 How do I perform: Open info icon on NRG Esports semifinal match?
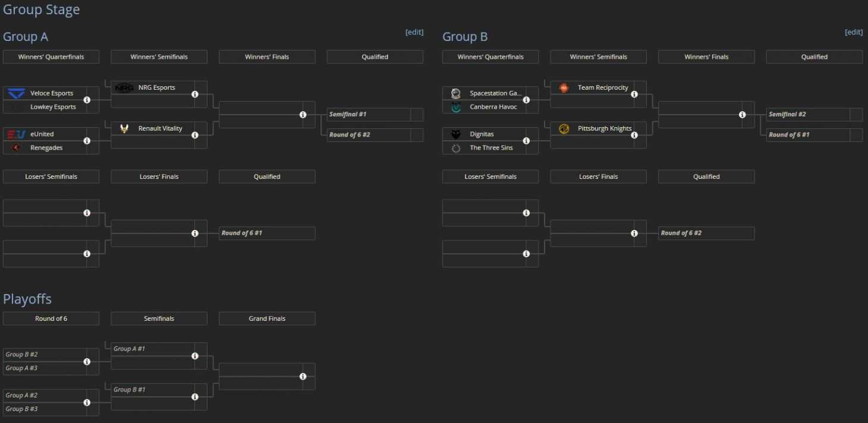coord(194,94)
